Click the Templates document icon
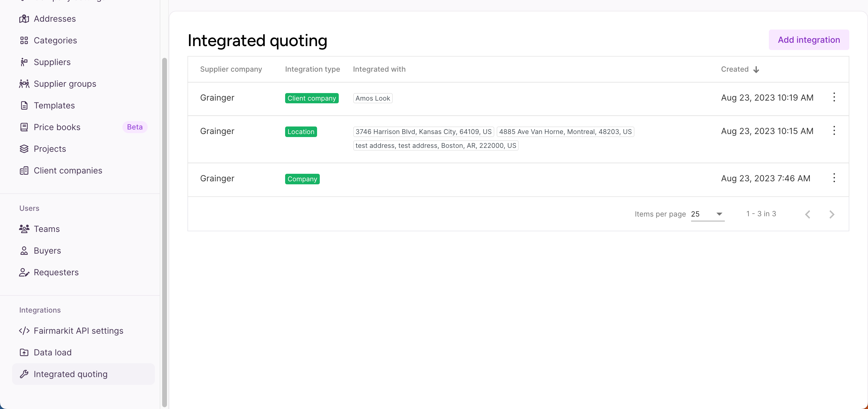This screenshot has width=868, height=409. pyautogui.click(x=24, y=105)
